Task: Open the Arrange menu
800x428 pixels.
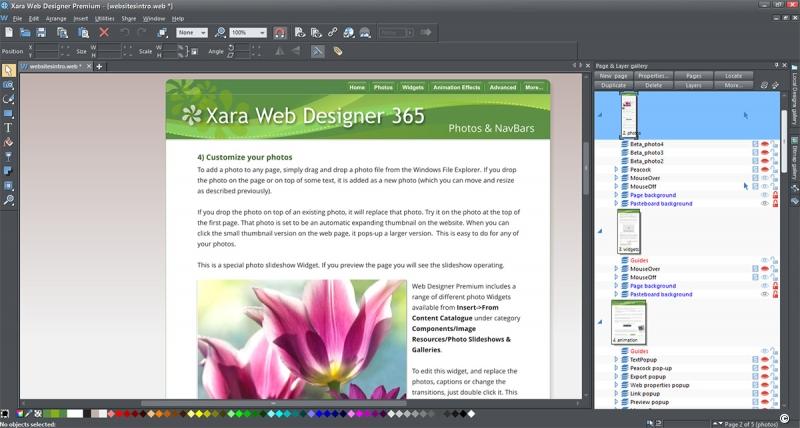Action: tap(56, 18)
